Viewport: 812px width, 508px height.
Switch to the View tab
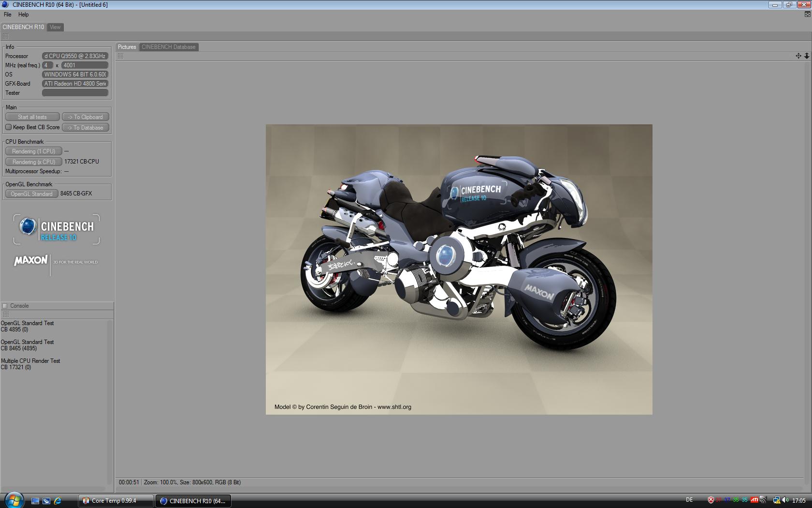click(55, 27)
